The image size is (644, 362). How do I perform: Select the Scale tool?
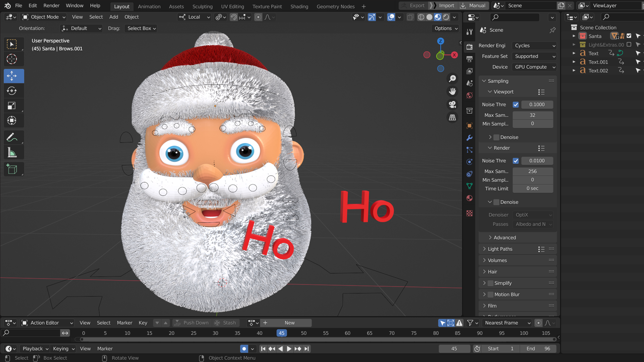(12, 106)
